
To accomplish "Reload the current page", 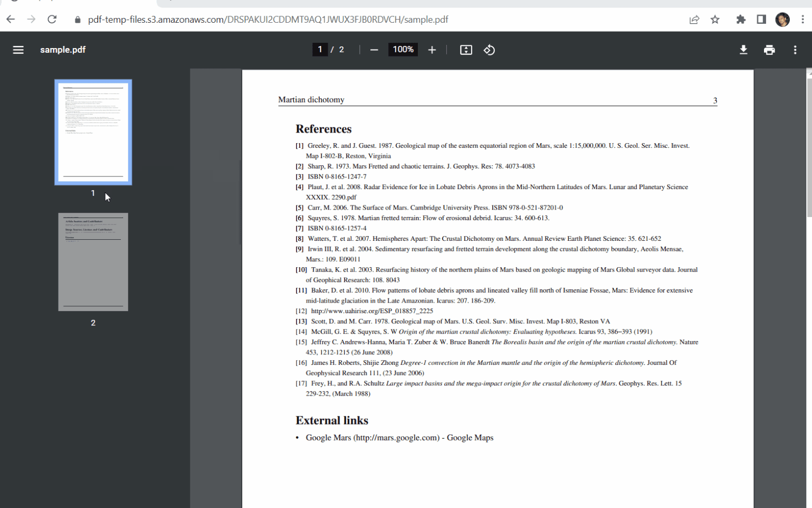I will tap(51, 19).
